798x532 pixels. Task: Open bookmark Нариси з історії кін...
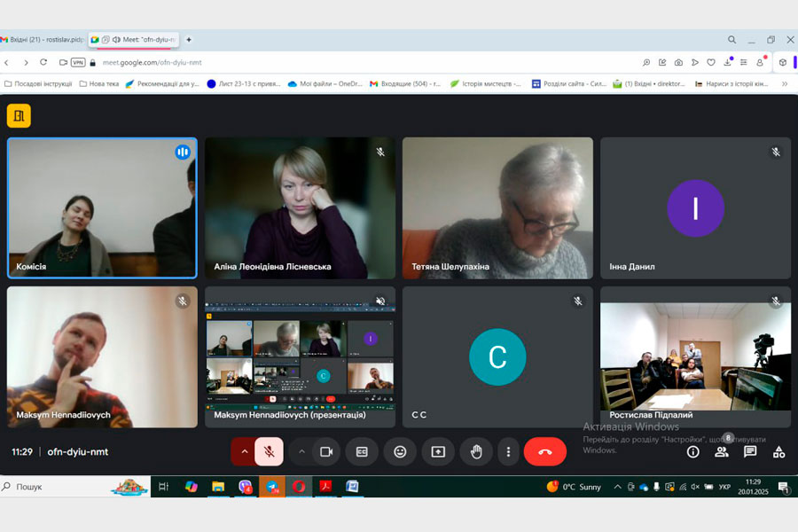pos(731,84)
